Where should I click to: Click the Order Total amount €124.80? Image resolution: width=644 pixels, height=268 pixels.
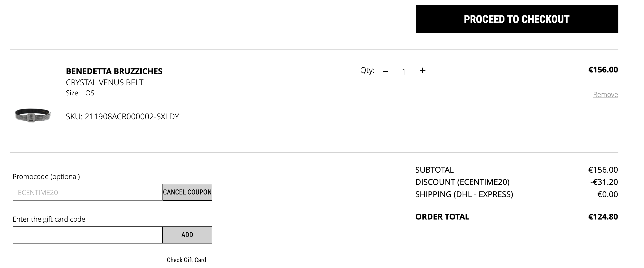(x=603, y=217)
